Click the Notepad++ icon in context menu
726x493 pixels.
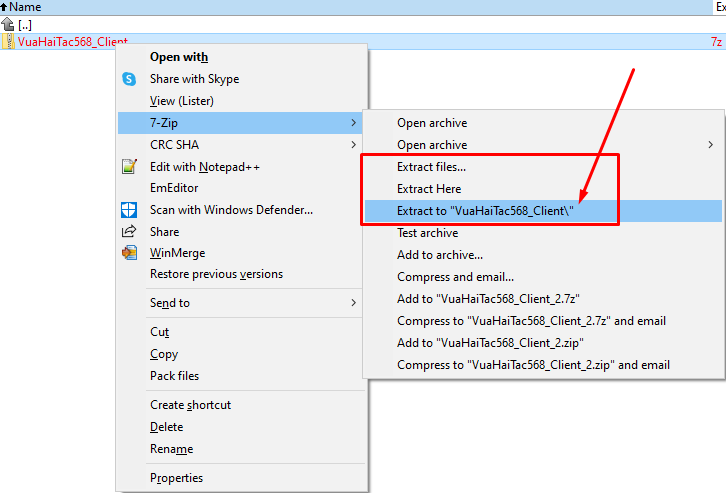coord(129,166)
